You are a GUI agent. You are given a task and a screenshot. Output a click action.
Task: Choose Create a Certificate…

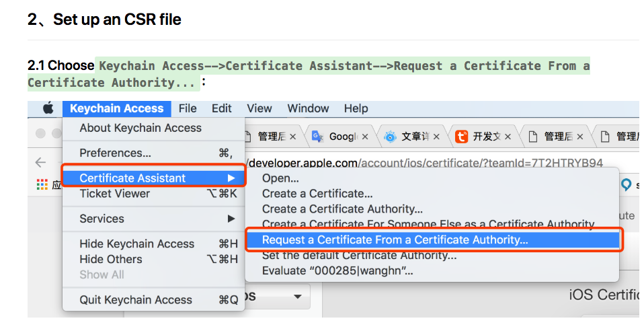click(x=432, y=194)
